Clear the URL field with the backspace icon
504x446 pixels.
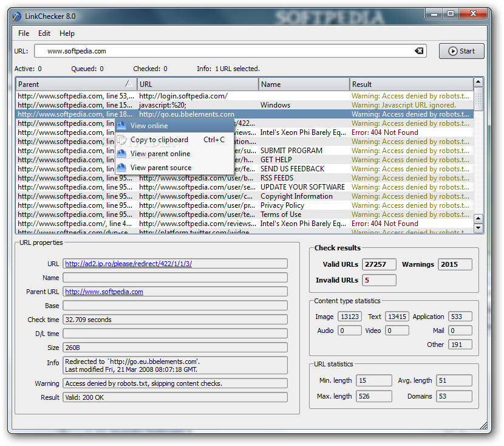(x=419, y=51)
